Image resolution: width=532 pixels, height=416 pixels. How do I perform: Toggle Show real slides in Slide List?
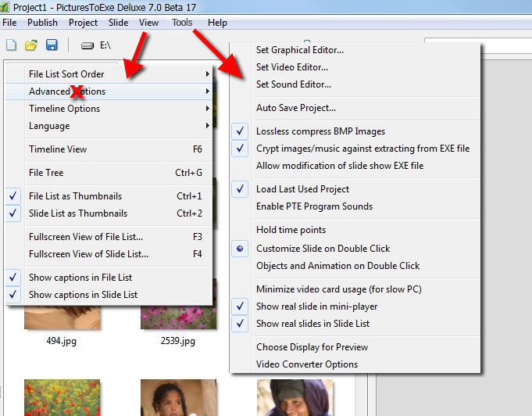tap(355, 324)
